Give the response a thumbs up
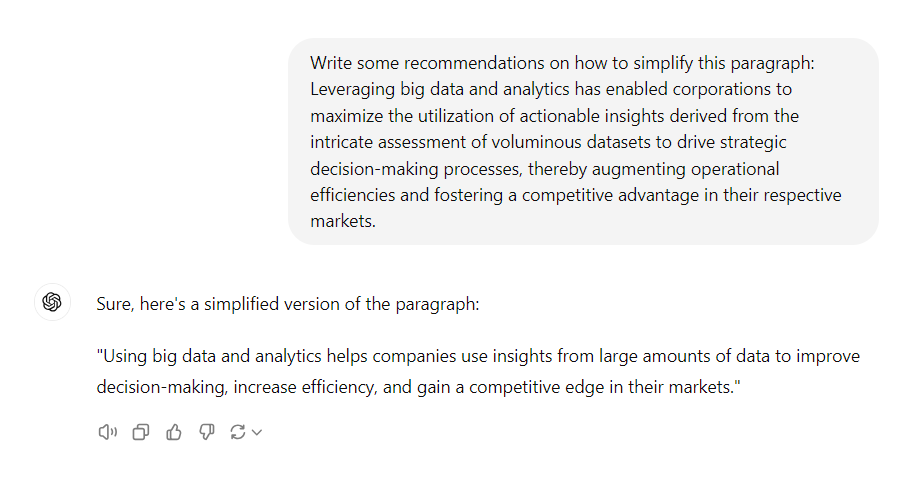The height and width of the screenshot is (477, 920). click(174, 432)
